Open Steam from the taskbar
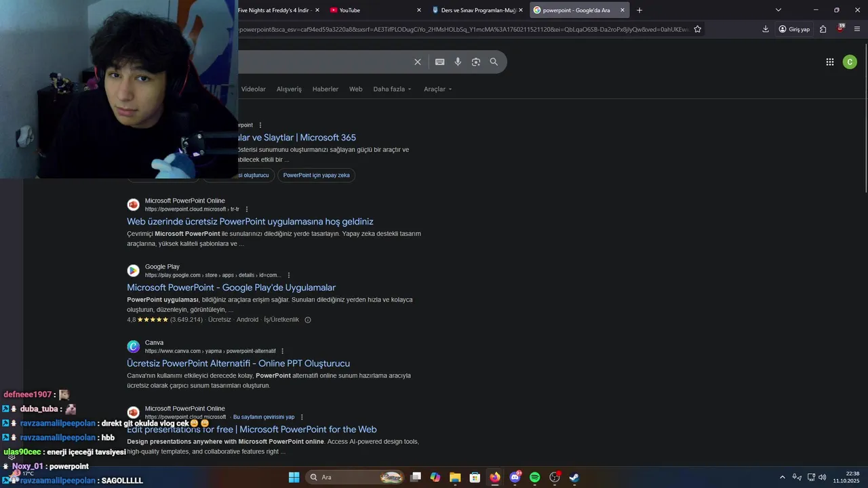The height and width of the screenshot is (488, 868). (574, 477)
